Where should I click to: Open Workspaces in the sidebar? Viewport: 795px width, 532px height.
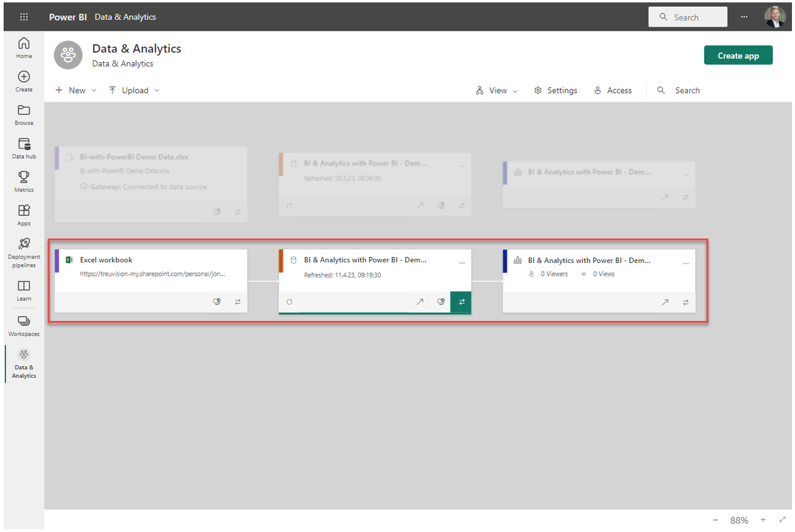24,325
